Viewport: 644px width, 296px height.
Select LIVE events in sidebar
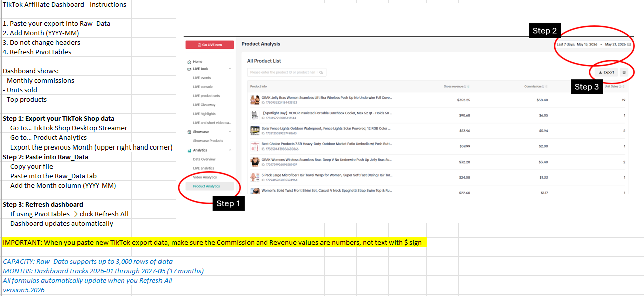click(202, 78)
